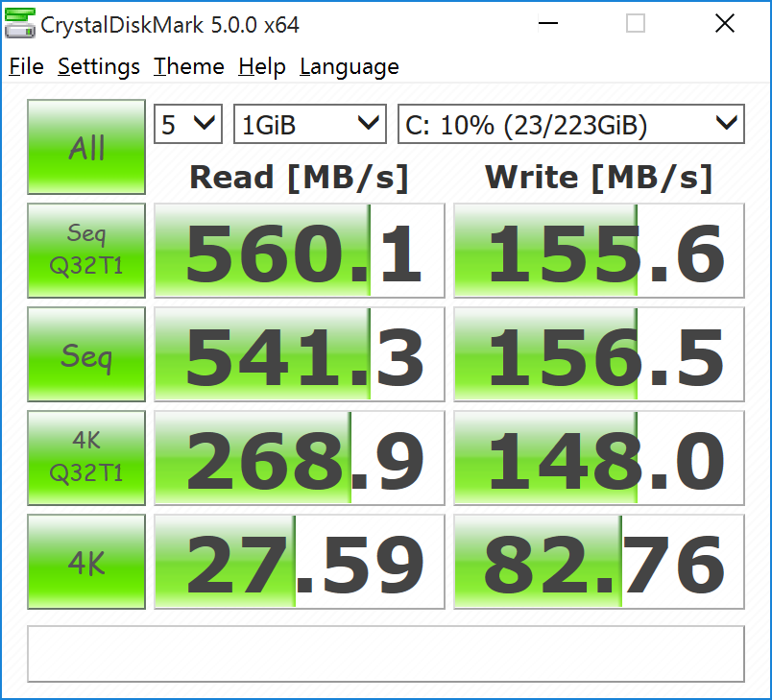The image size is (772, 700).
Task: Click the 4K Q32T1 read result 268.9
Action: click(300, 458)
